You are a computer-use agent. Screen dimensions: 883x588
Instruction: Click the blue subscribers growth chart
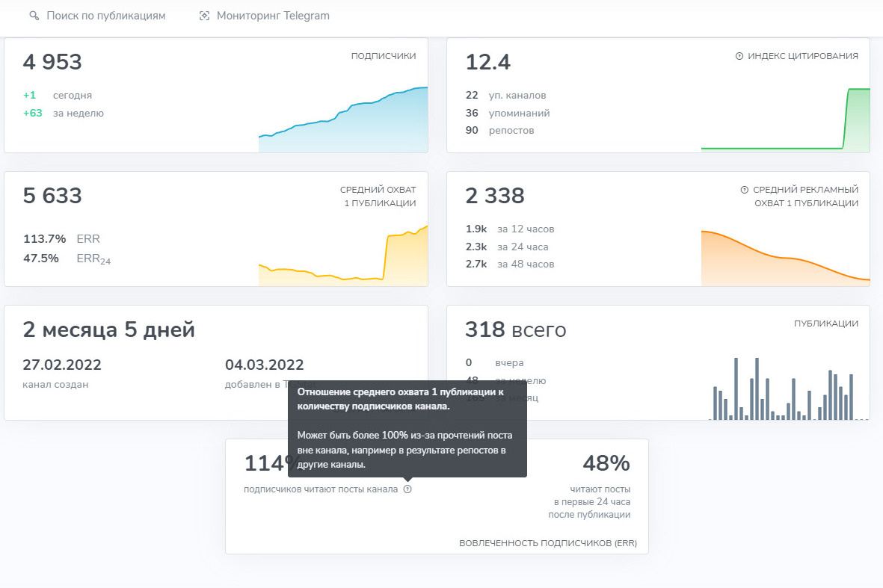[343, 123]
